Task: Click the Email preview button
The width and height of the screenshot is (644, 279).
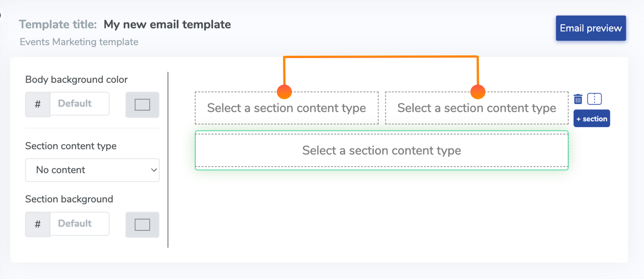Action: coord(591,28)
